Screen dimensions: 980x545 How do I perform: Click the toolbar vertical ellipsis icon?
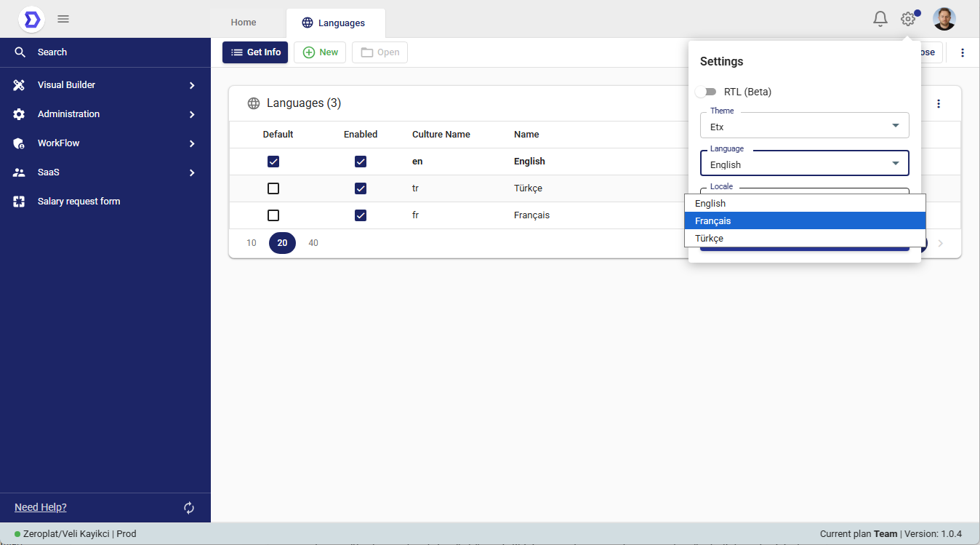(963, 52)
